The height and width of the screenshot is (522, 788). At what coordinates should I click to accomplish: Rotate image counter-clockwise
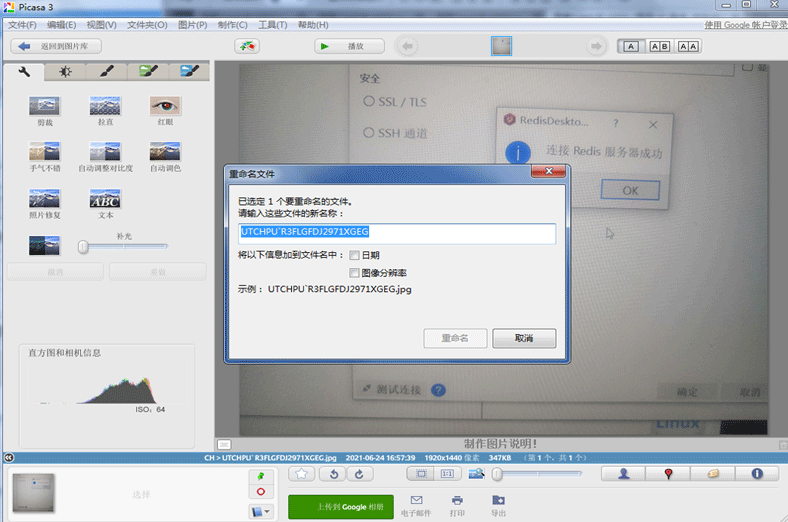[334, 474]
